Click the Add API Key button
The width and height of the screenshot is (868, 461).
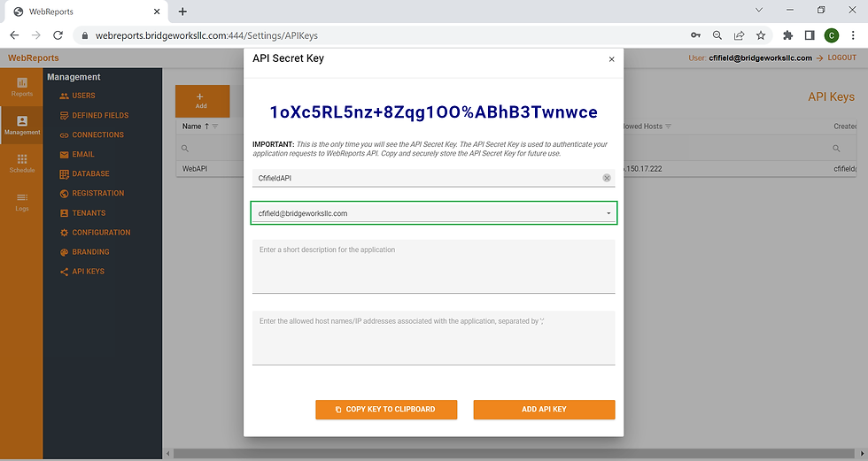click(544, 410)
